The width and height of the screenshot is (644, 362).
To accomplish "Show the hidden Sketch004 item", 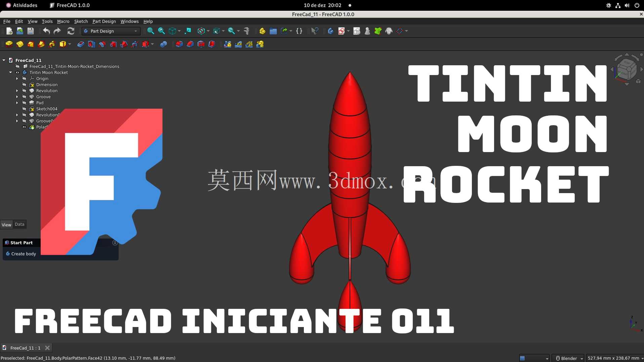I will click(x=24, y=109).
